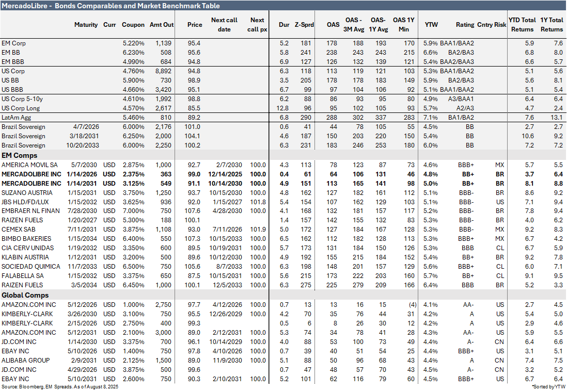Click EMBRAER coupon '7.000%'
The image size is (567, 392).
[134, 210]
